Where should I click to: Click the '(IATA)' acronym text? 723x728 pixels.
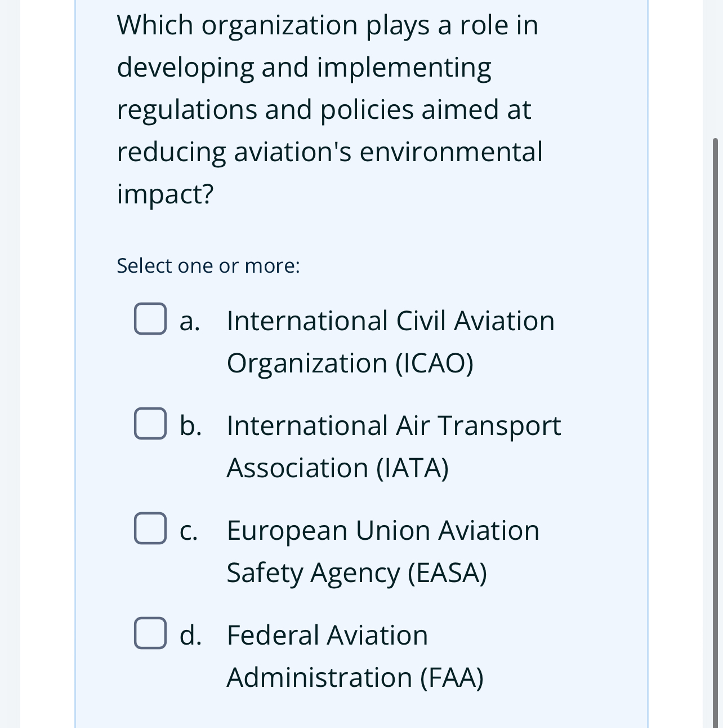(x=412, y=468)
